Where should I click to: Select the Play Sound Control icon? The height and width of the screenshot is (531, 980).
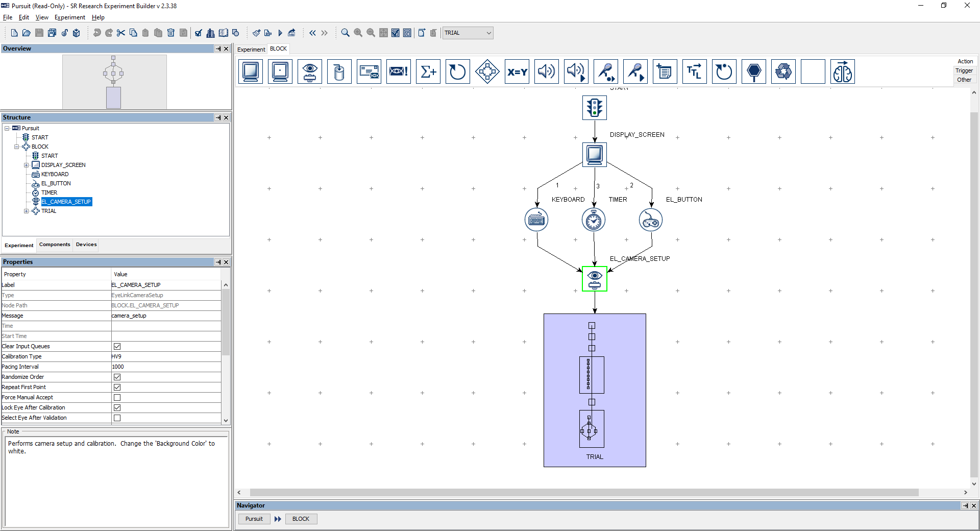tap(576, 71)
